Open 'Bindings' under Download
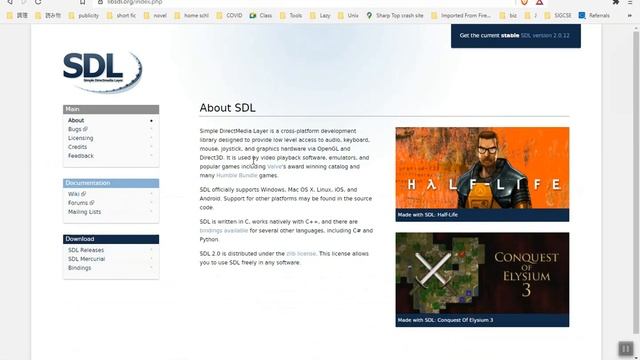 (79, 268)
